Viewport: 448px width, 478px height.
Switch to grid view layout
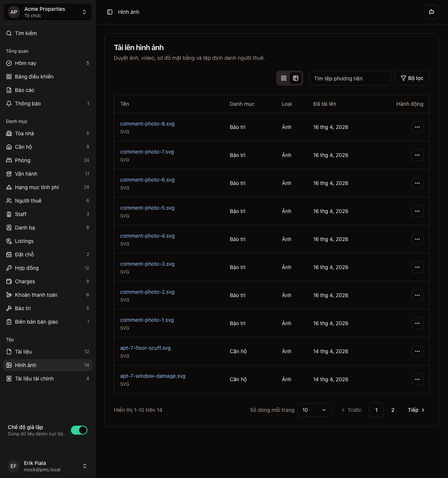tap(284, 78)
